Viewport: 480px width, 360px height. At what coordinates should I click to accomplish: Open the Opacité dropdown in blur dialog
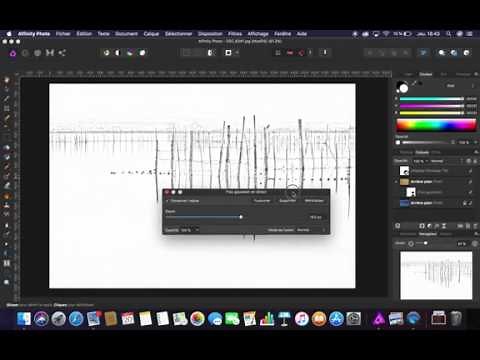point(190,230)
